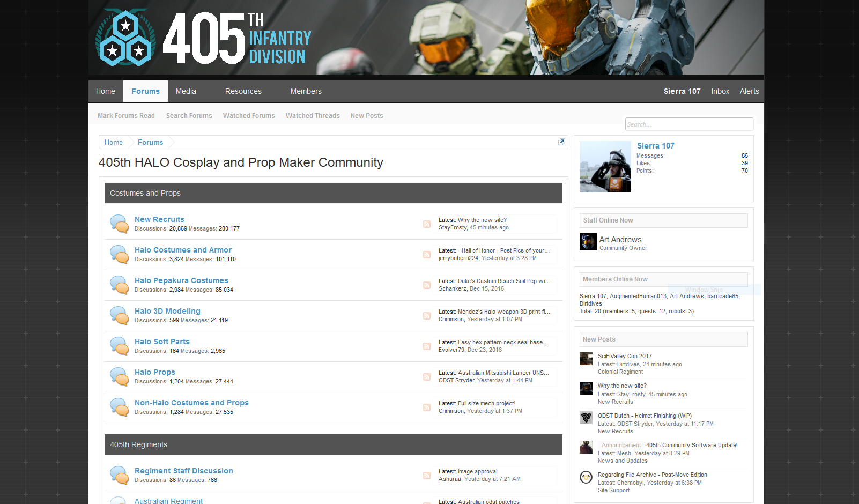Open the Sierra 107 account menu
Image resolution: width=859 pixels, height=504 pixels.
pos(682,91)
